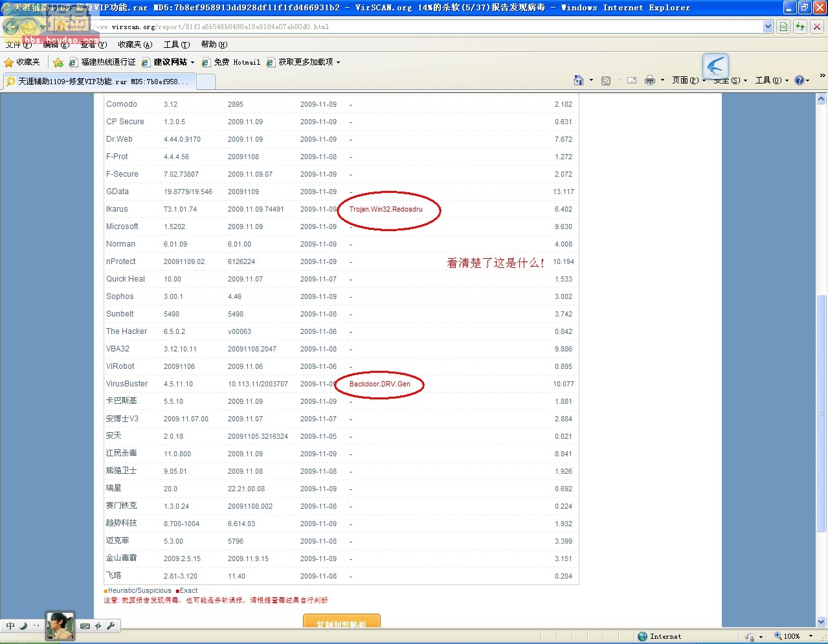Open the 安全(S) Safety dropdown menu

[730, 80]
